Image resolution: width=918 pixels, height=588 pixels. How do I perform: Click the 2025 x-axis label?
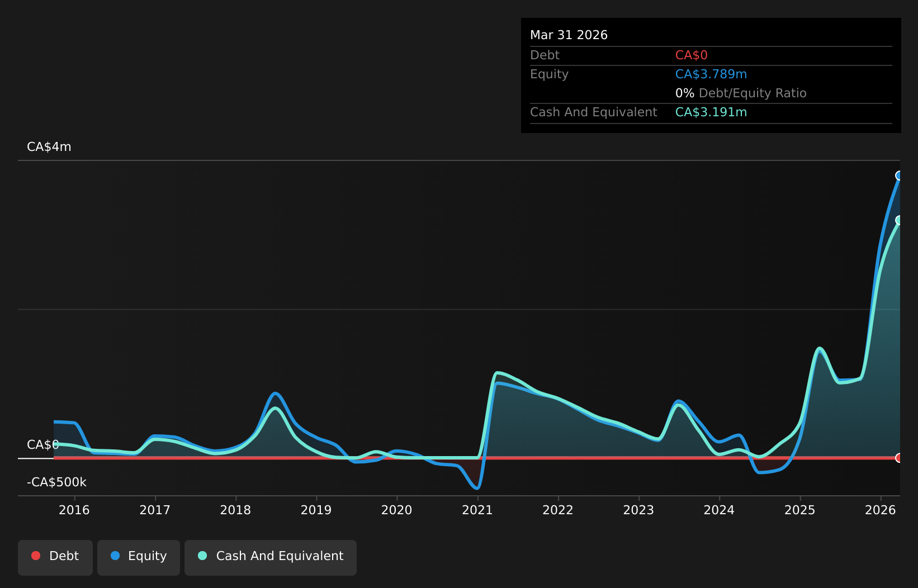pyautogui.click(x=800, y=510)
